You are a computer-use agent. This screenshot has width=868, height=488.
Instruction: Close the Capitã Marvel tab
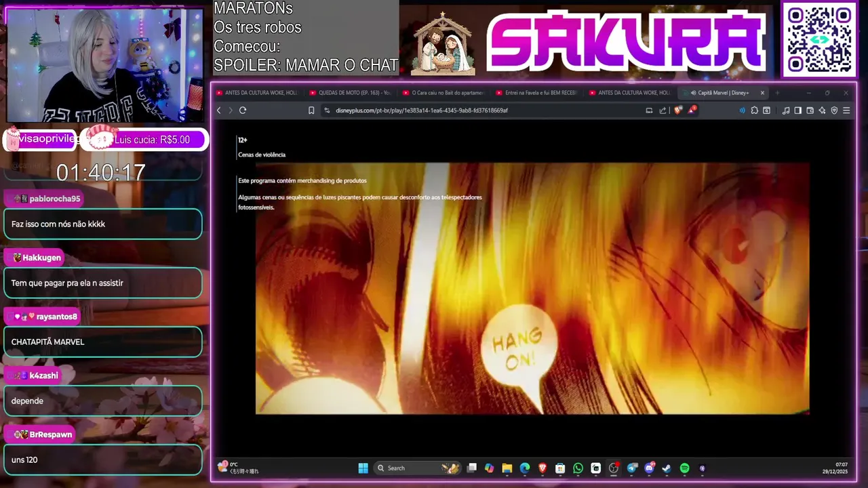[762, 93]
